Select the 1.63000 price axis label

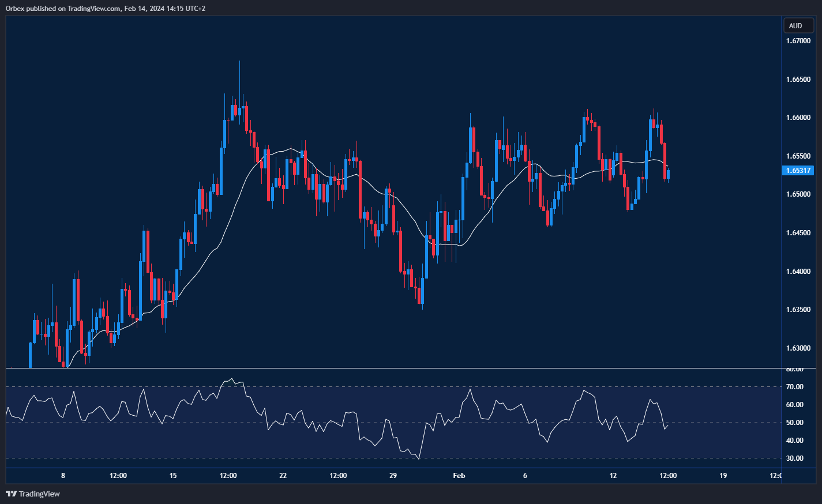click(798, 348)
